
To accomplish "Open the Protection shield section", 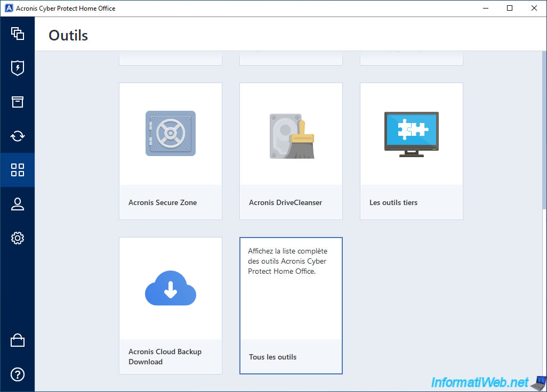I will pos(18,68).
